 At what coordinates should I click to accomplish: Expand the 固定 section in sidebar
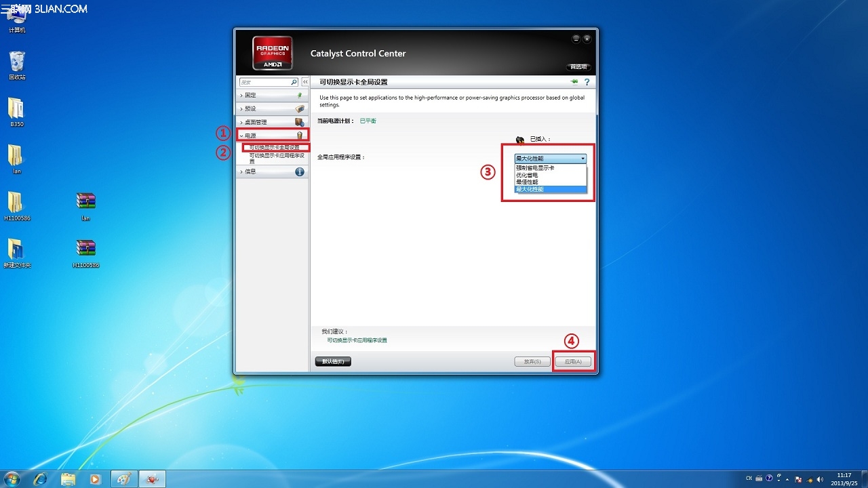tap(272, 95)
